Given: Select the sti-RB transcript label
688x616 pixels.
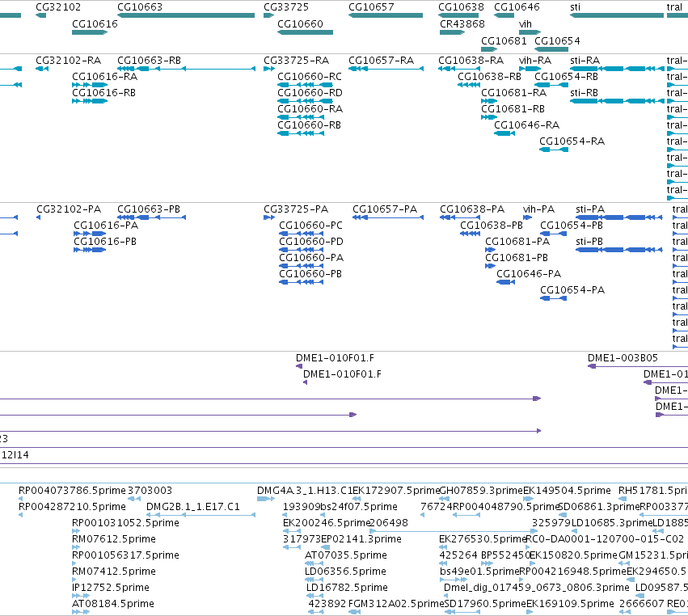Looking at the screenshot, I should (x=584, y=93).
